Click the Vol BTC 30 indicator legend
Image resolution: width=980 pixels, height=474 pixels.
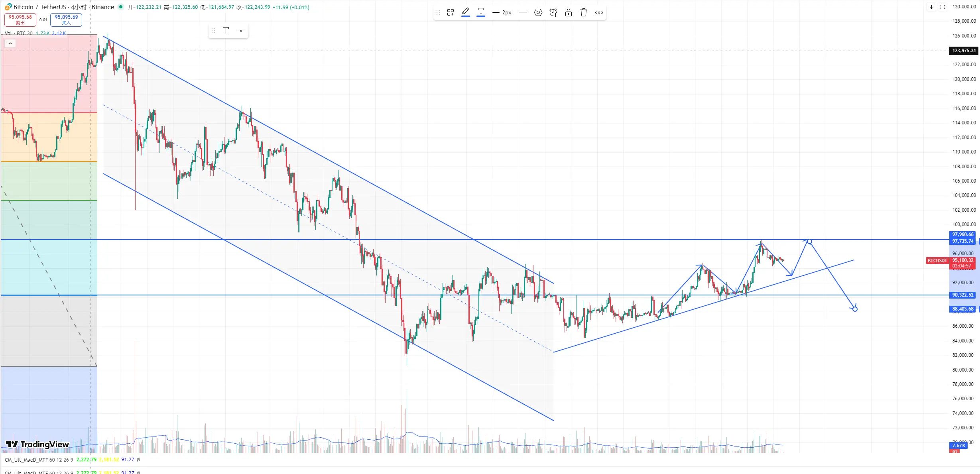pos(19,33)
